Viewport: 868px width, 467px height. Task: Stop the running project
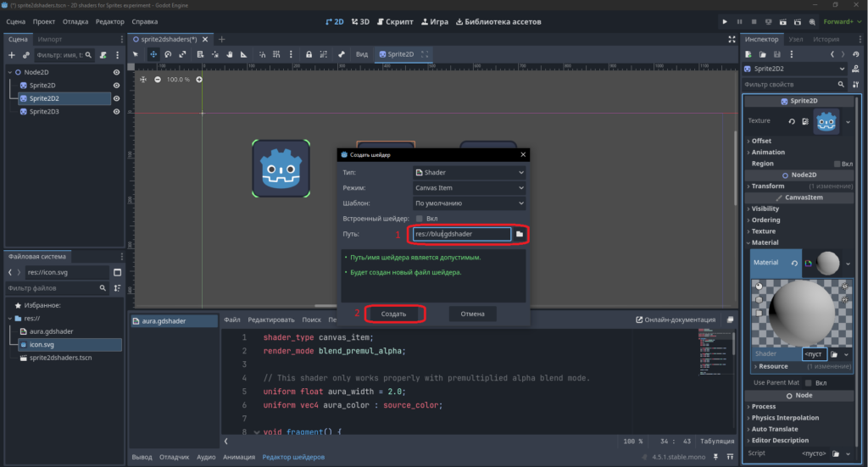click(x=754, y=21)
